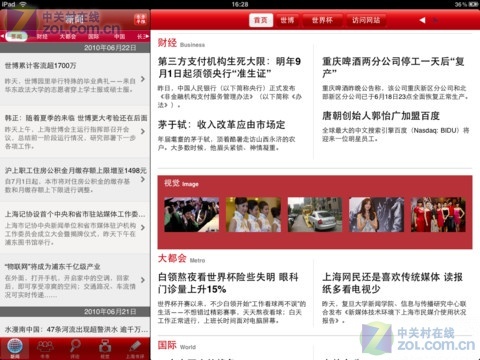Click the summary mentioning Nasdaq: BIDU

[396, 135]
